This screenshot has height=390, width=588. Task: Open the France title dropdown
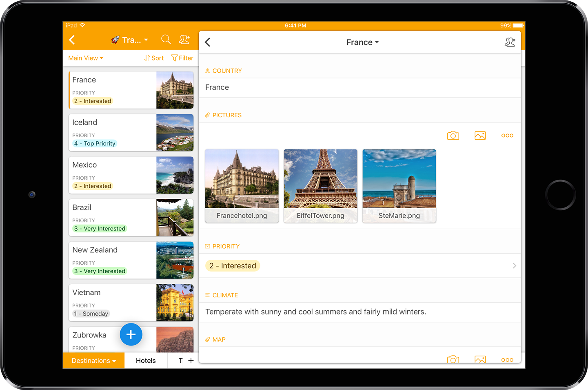coord(362,42)
